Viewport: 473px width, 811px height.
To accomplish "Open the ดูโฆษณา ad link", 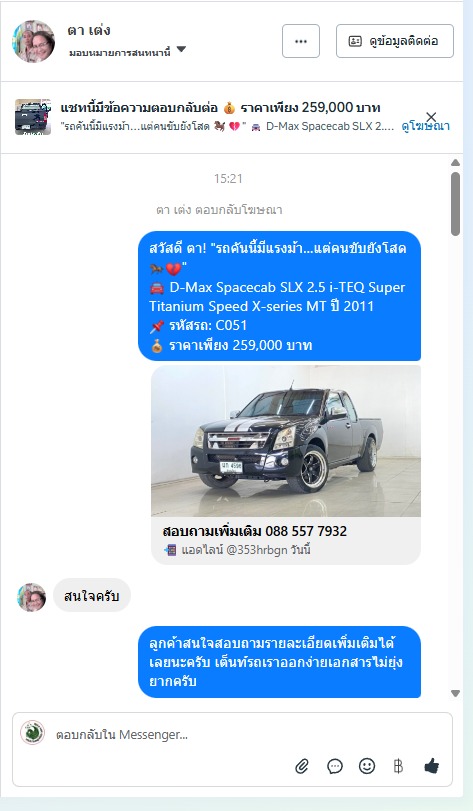I will click(425, 127).
